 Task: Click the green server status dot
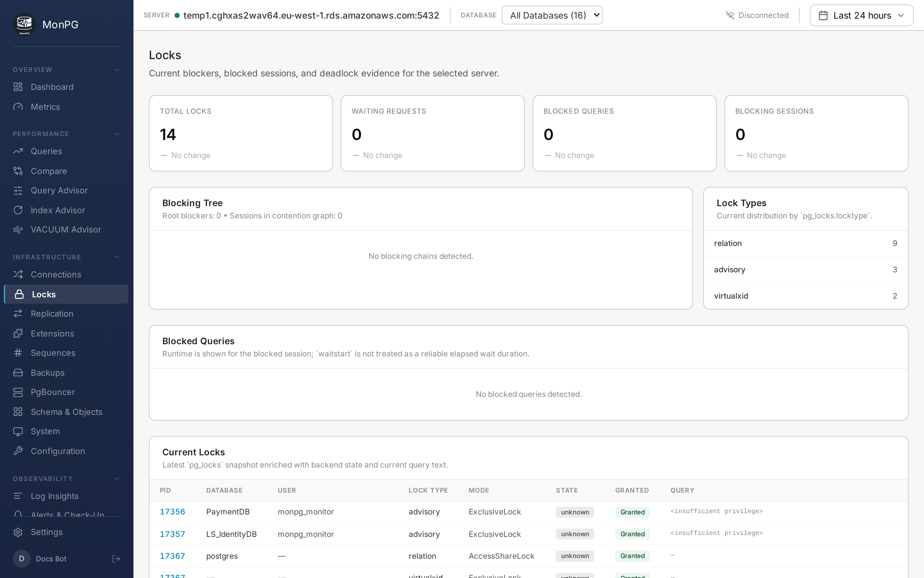click(177, 15)
